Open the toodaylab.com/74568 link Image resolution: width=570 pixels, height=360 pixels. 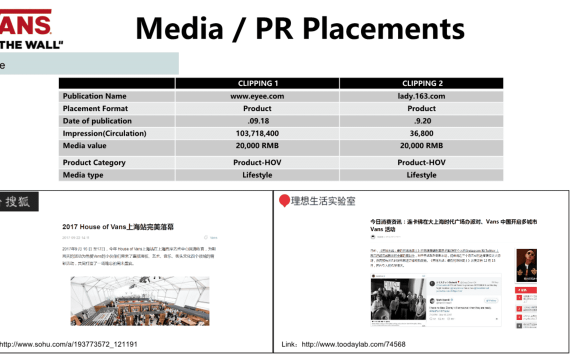point(353,344)
